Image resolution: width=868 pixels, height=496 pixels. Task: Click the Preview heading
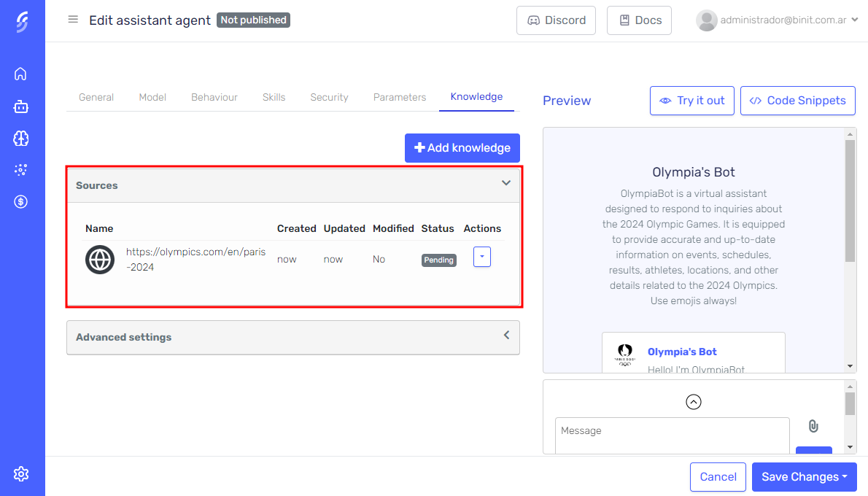click(x=567, y=101)
